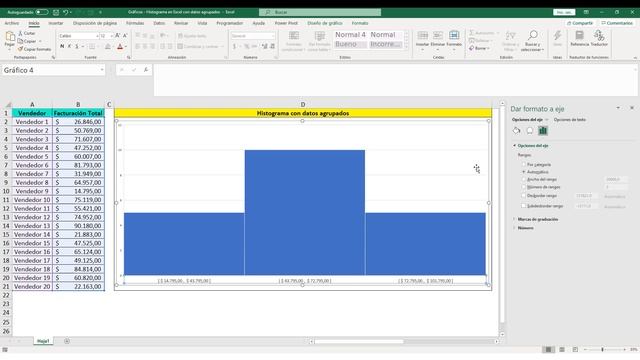Add a new sheet with plus button

click(x=67, y=341)
